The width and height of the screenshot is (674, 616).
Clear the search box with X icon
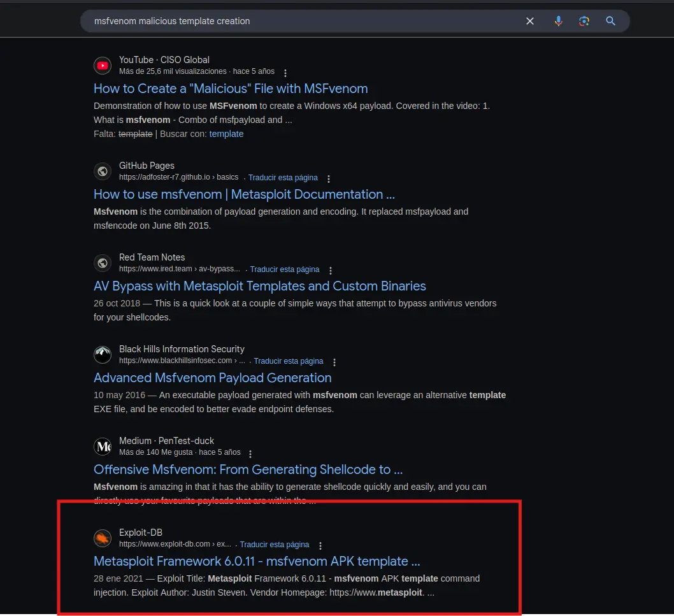point(529,21)
